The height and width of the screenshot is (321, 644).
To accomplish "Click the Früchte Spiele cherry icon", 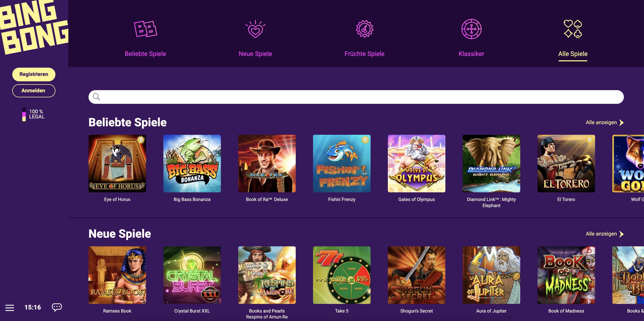I will tap(364, 29).
